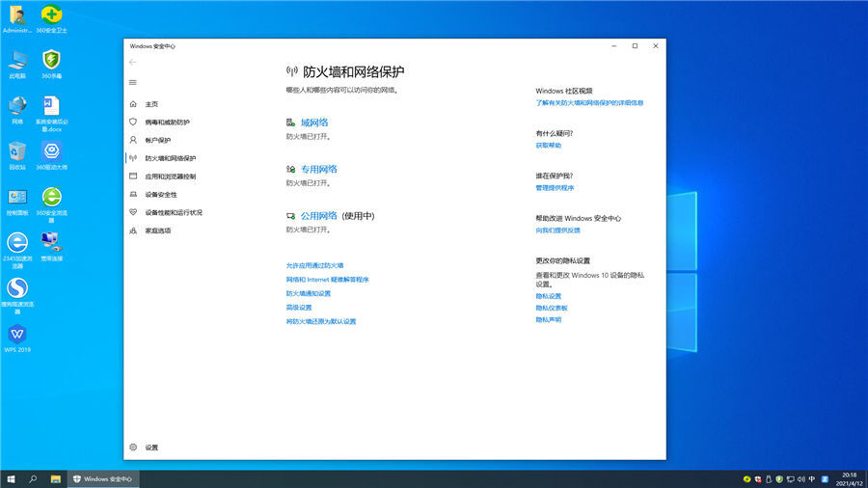Open the 隐私设置 link
The image size is (868, 488).
tap(548, 297)
